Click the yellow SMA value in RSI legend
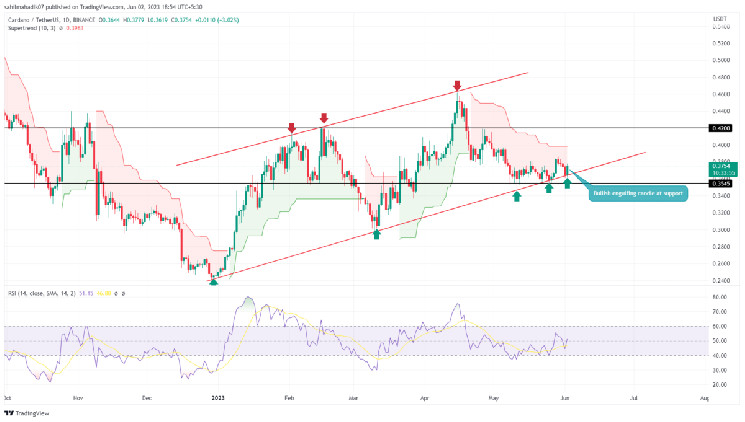This screenshot has width=745, height=422. pos(104,294)
